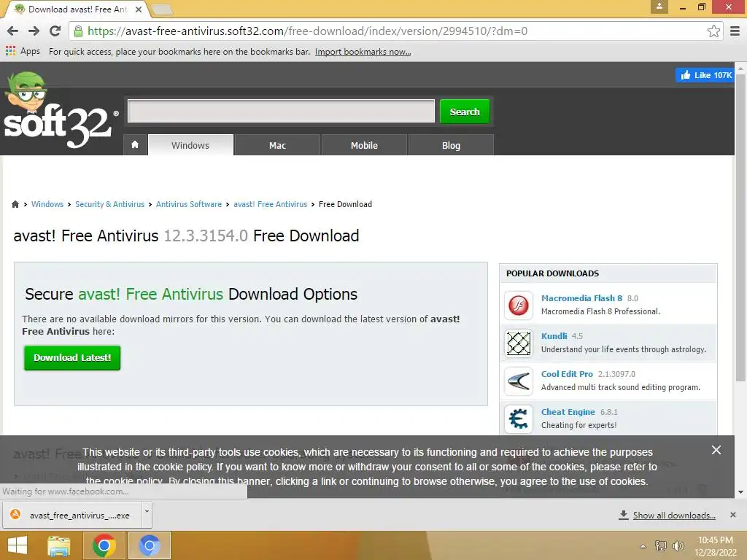Open a new browser tab
Screen dimensions: 747x560
pyautogui.click(x=161, y=9)
